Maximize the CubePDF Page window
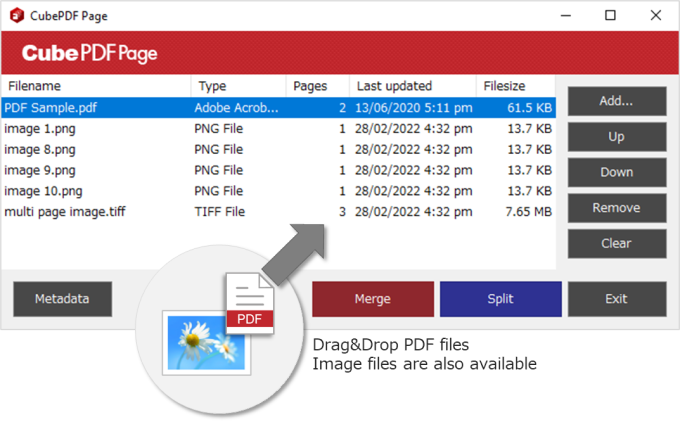This screenshot has width=680, height=422. point(610,16)
